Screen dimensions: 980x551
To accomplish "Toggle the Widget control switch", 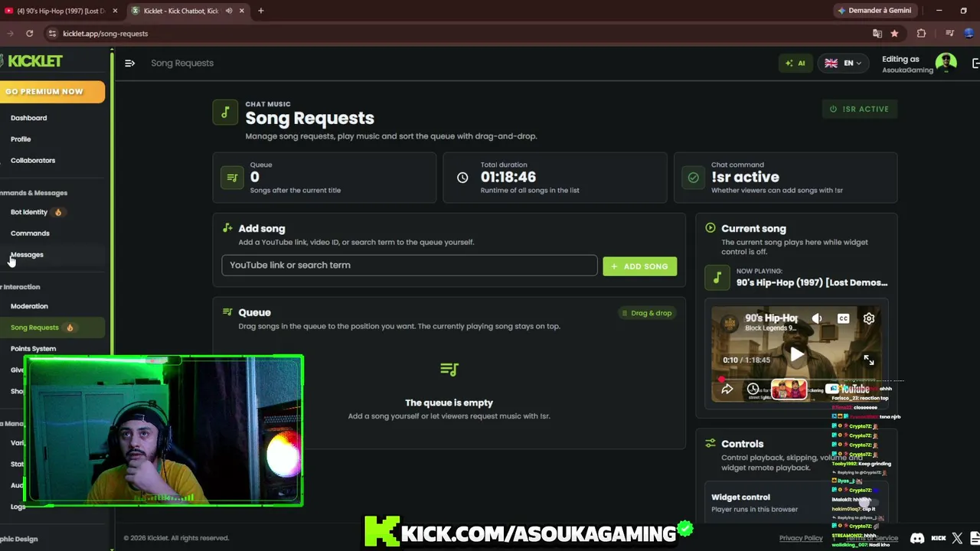I will [x=867, y=503].
